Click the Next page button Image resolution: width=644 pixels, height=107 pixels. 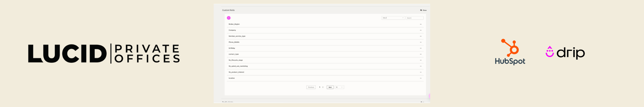(x=330, y=87)
